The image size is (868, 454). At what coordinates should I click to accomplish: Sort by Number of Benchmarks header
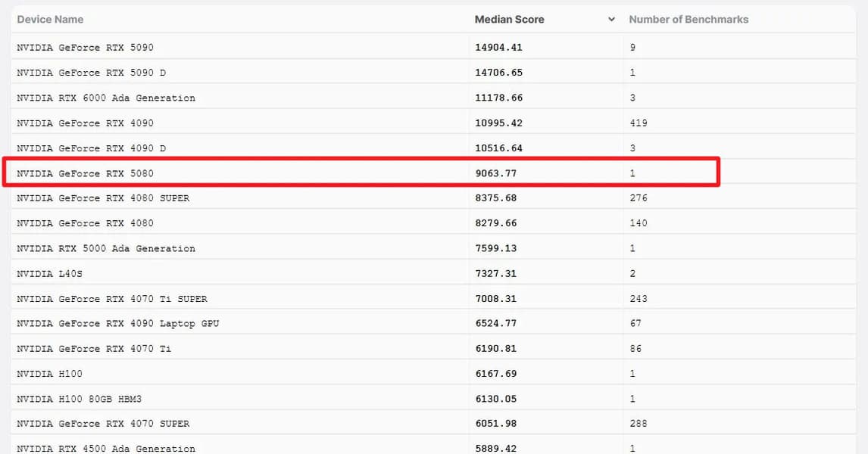pos(688,20)
